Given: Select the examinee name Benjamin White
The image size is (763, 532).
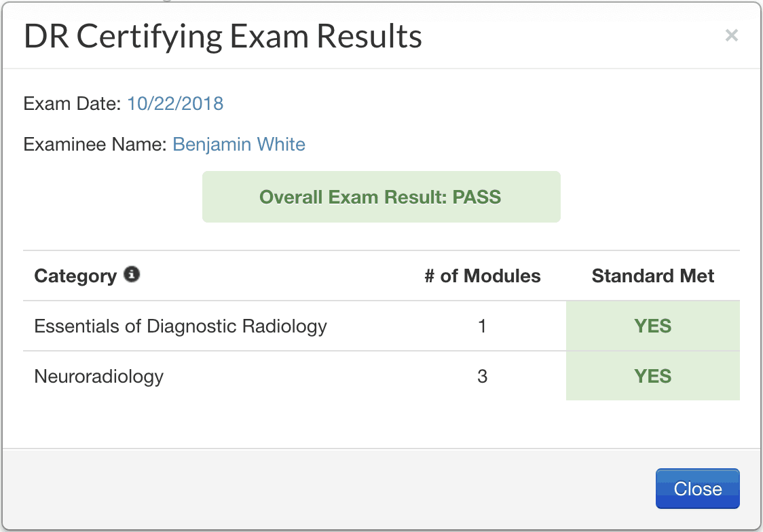Looking at the screenshot, I should [239, 145].
